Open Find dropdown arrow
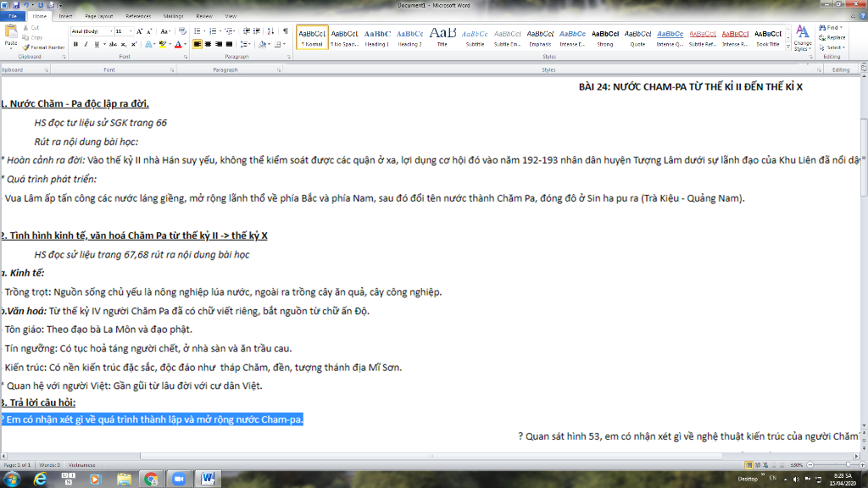 coord(842,28)
